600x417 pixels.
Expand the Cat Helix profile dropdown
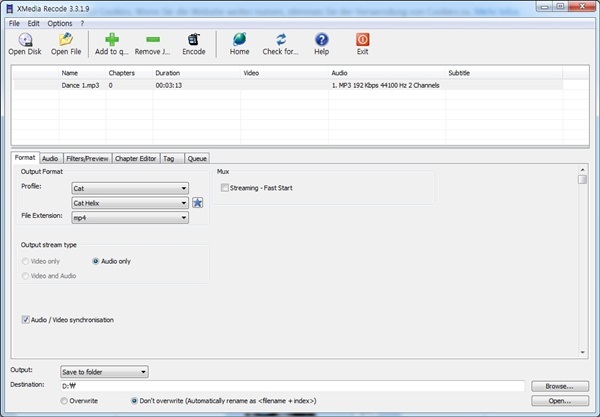tap(130, 203)
